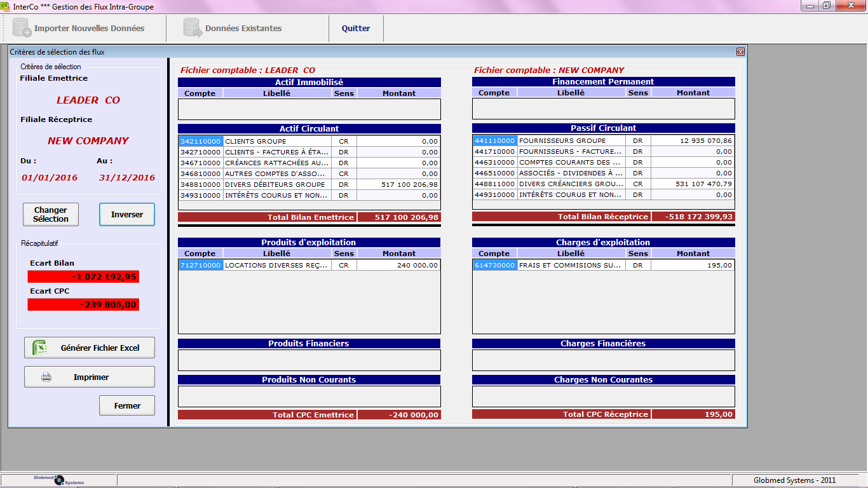Click the red Ecart CPC value
Screen dimensions: 868x488
(83, 305)
